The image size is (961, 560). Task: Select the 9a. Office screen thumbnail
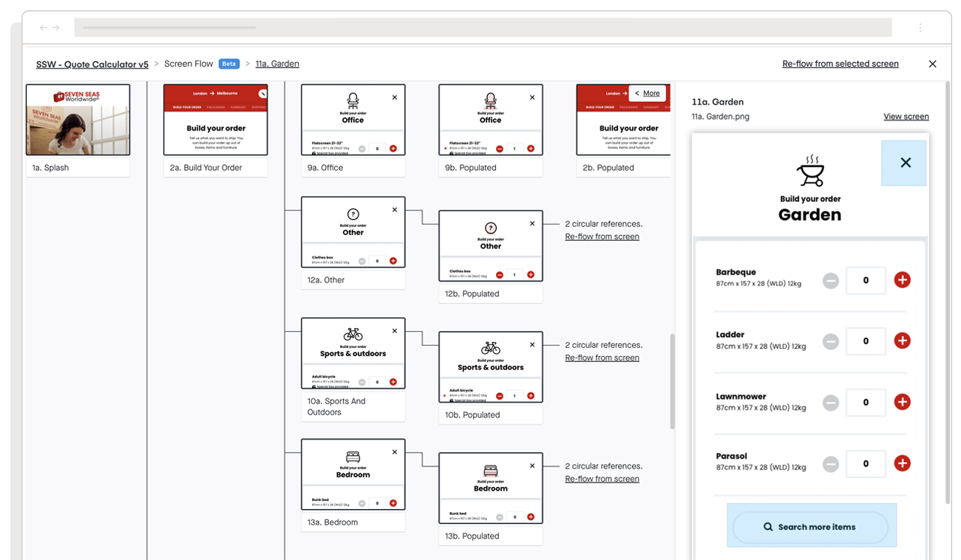353,120
